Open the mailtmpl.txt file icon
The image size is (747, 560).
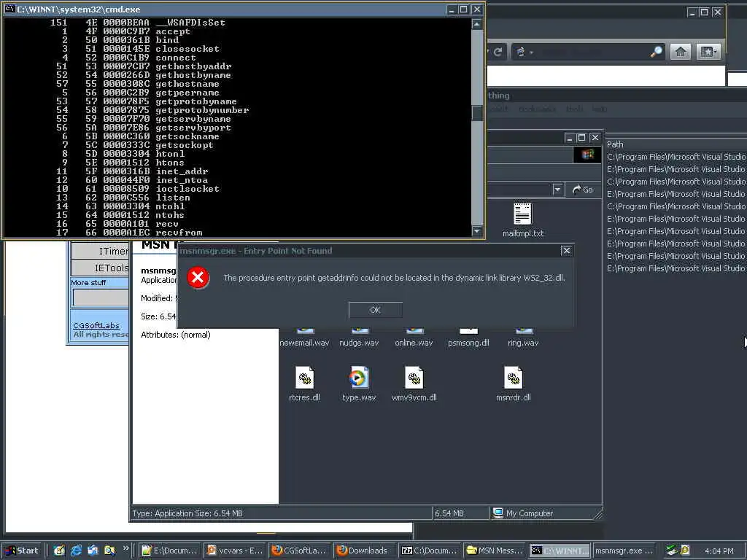(x=522, y=214)
